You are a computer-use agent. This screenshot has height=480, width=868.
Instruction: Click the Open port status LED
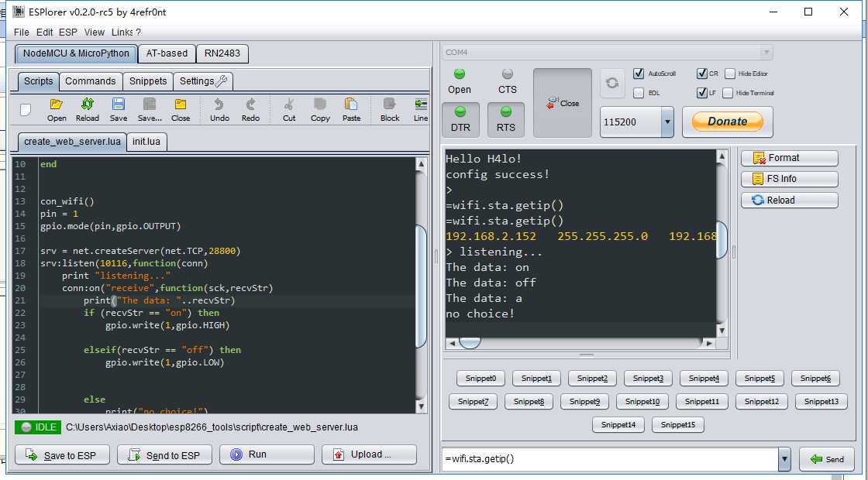click(x=460, y=74)
